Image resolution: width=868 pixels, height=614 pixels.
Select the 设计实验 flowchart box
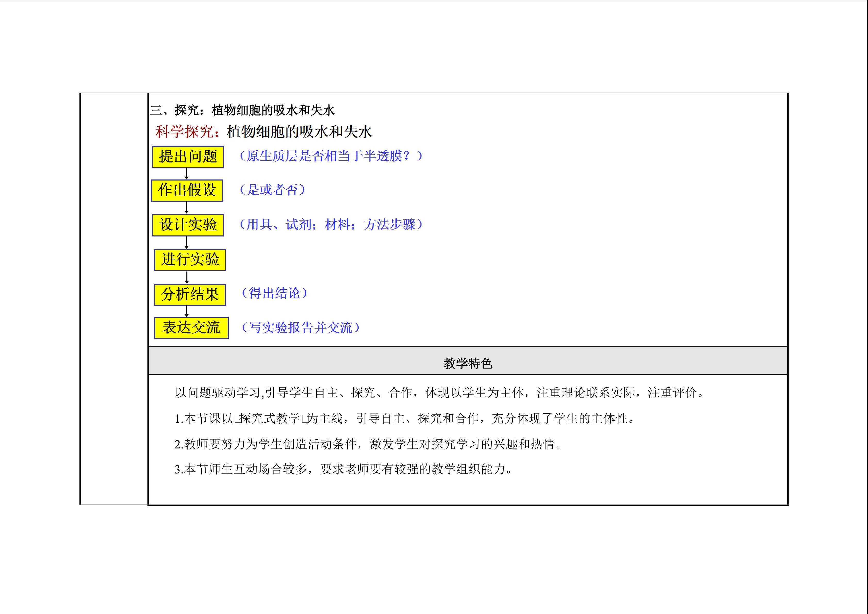pyautogui.click(x=188, y=225)
